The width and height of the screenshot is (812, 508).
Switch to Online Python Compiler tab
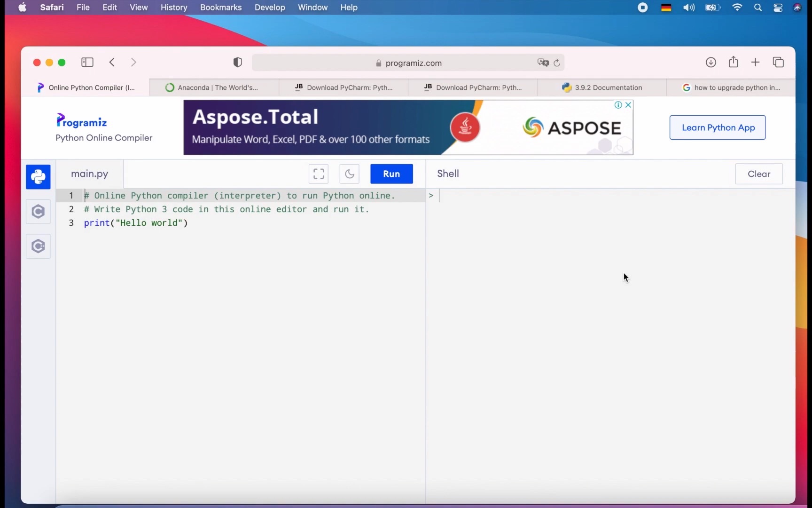86,87
